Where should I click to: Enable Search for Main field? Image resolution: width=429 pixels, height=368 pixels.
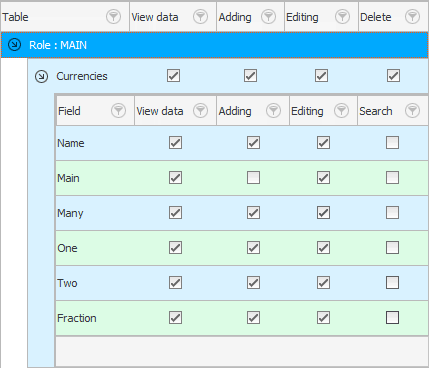[392, 178]
